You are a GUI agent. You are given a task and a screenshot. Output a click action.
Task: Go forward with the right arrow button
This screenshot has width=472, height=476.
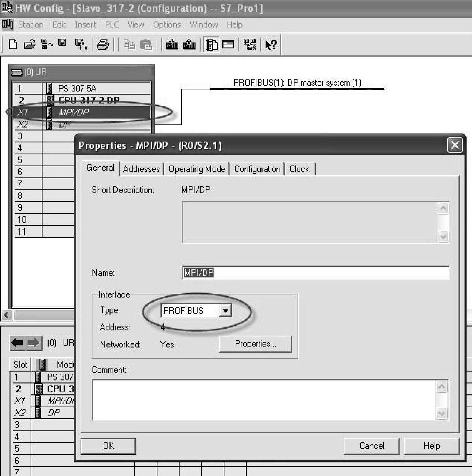pyautogui.click(x=34, y=343)
